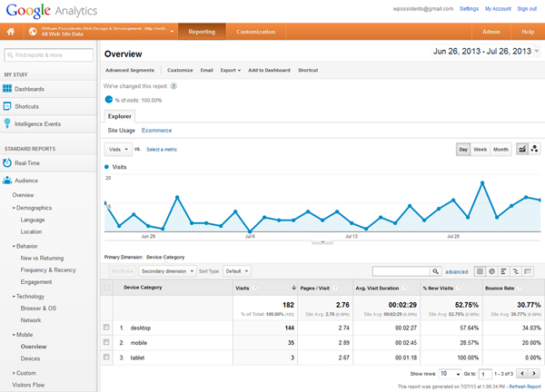545x392 pixels.
Task: Switch to pivot table view icon
Action: [x=528, y=271]
